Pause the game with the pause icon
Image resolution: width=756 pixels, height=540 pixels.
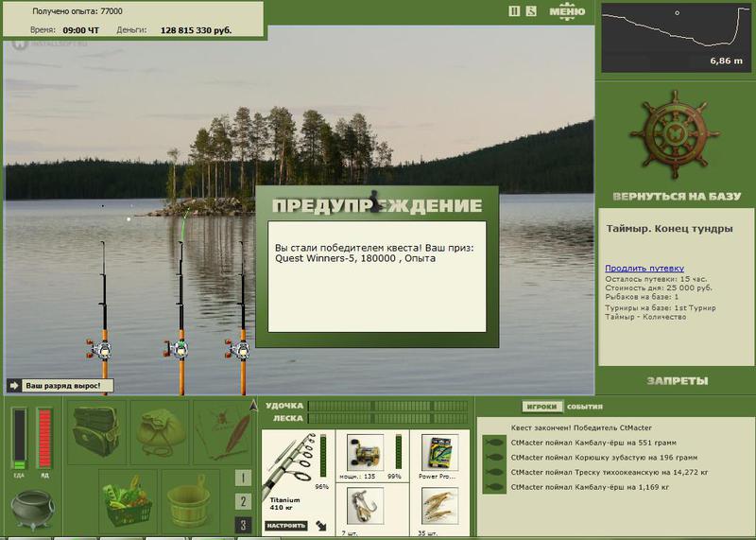click(x=514, y=11)
